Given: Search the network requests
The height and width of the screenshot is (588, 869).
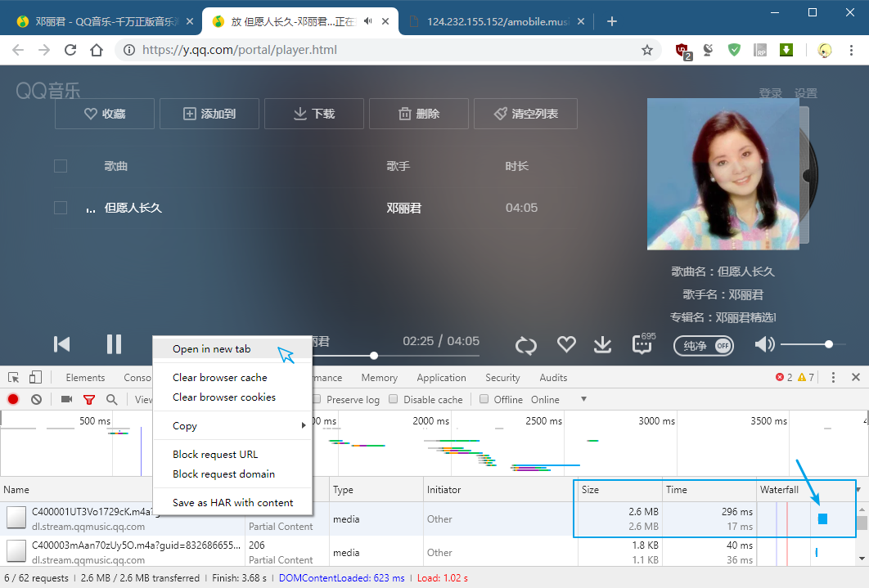Looking at the screenshot, I should click(x=112, y=399).
